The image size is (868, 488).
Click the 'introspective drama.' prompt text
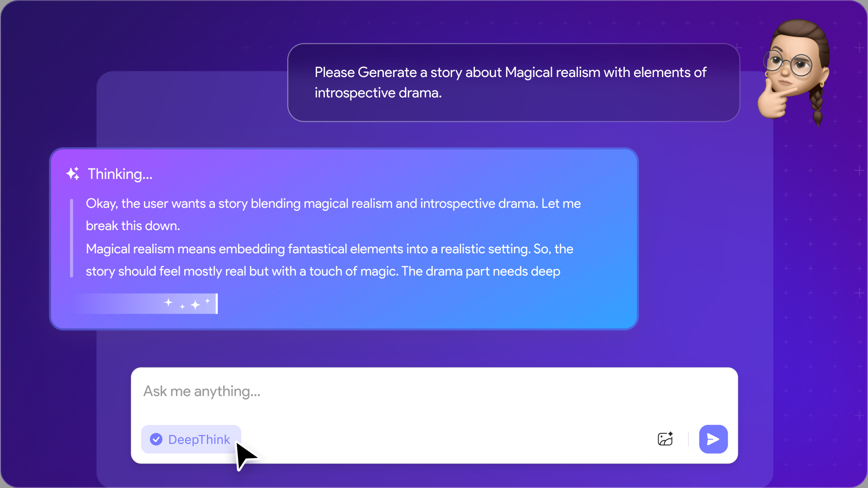click(x=378, y=93)
